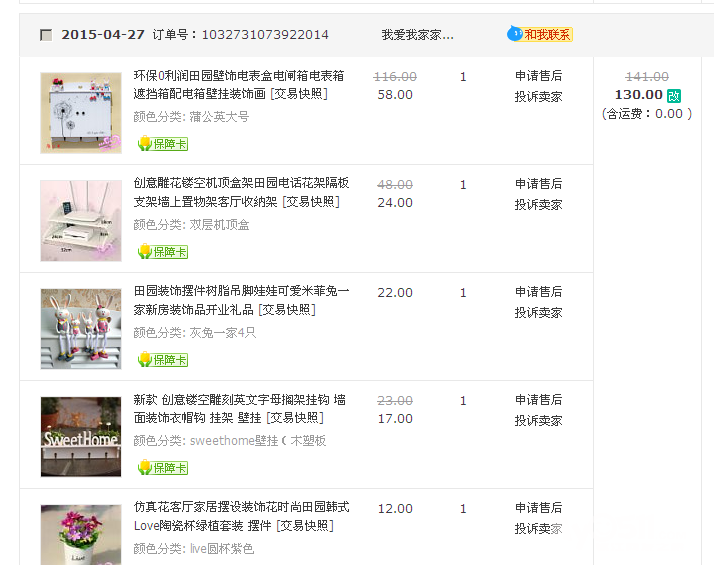The height and width of the screenshot is (565, 714).
Task: Click 申请售后 for the sweethome hook item
Action: click(x=538, y=400)
